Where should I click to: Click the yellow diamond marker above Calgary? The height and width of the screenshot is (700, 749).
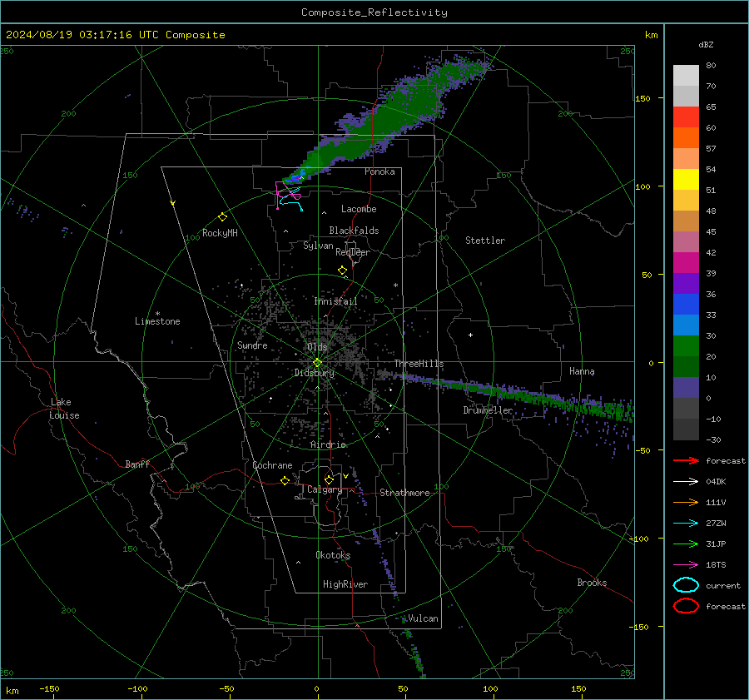[329, 479]
